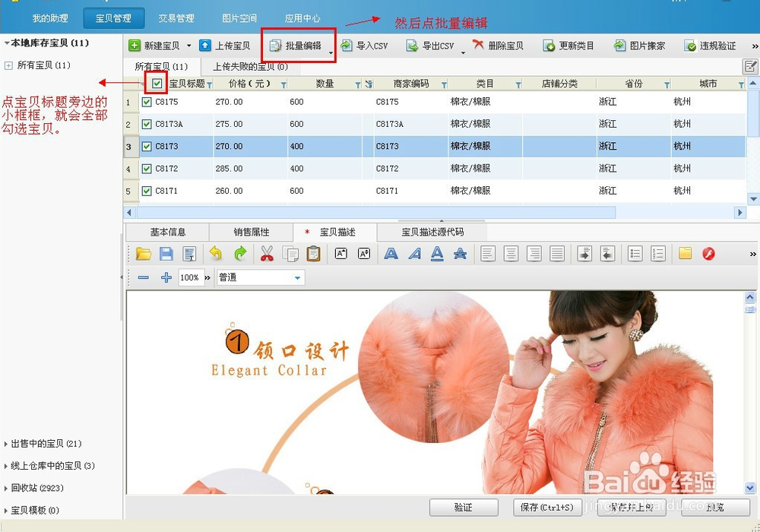Uncheck the checkbox for C8171
The image size is (760, 532).
147,191
